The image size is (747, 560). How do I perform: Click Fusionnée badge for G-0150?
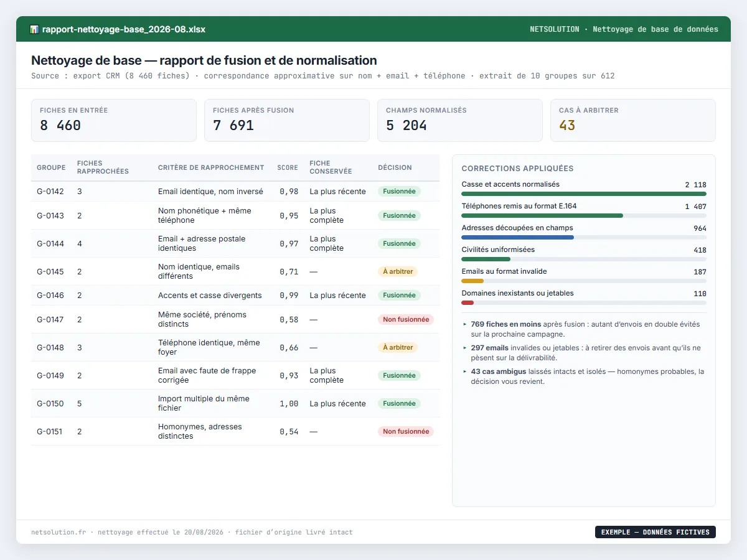pyautogui.click(x=399, y=403)
